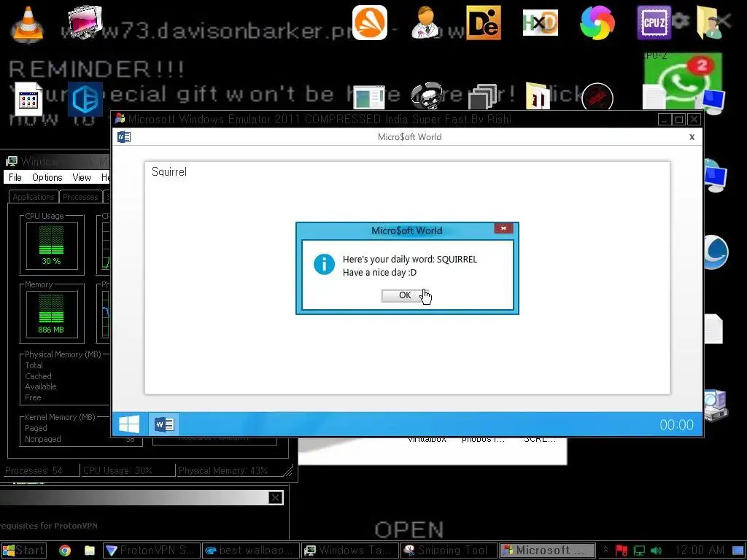
Task: Switch to the Applications tab in Task Manager
Action: coord(34,197)
